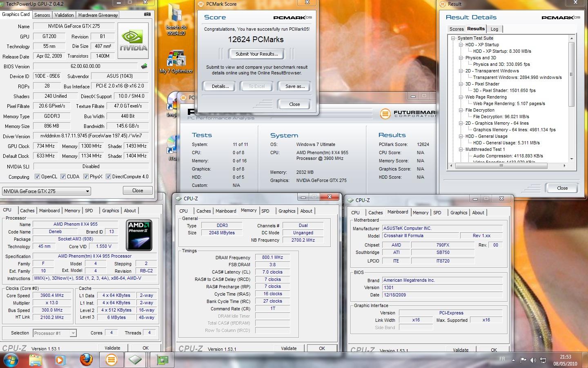
Task: Open the Validation tab in GPU-Z
Action: click(x=64, y=15)
